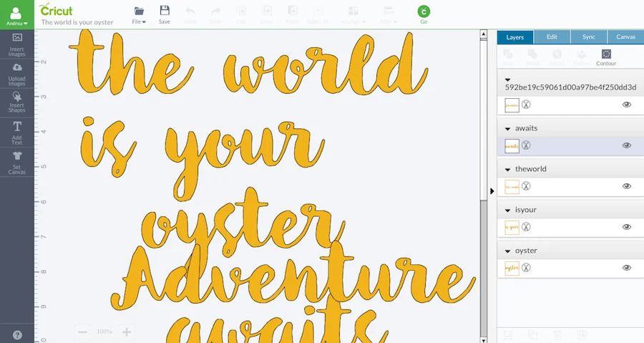
Task: Click the Cricut logo
Action: (56, 10)
